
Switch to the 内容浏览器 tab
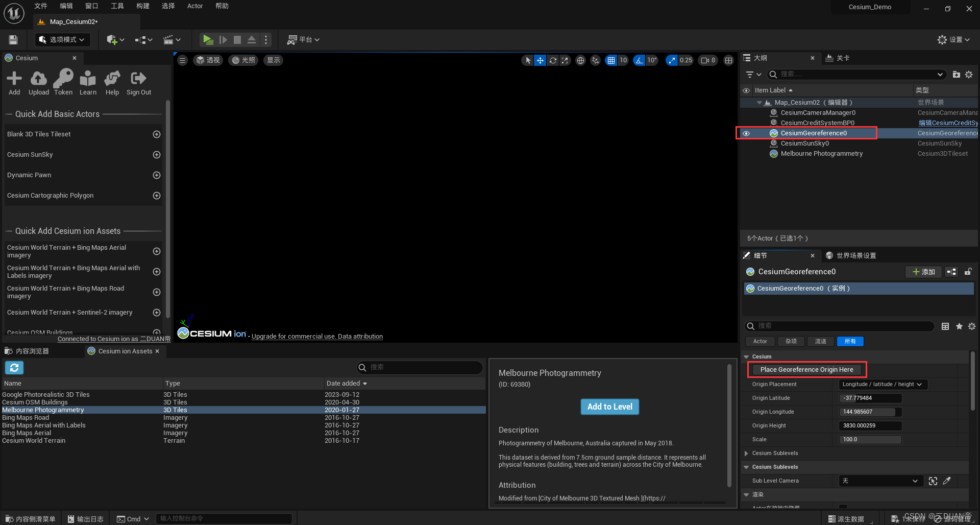[x=27, y=351]
